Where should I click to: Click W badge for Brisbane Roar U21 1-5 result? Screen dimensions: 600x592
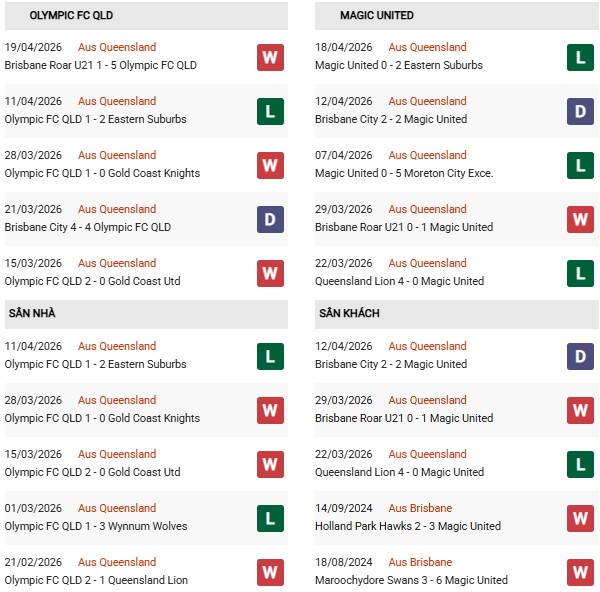pos(270,57)
